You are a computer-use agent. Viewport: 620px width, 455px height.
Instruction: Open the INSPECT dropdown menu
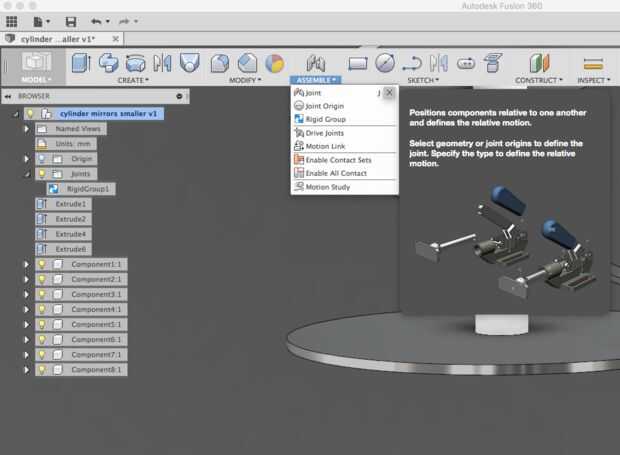(x=594, y=80)
